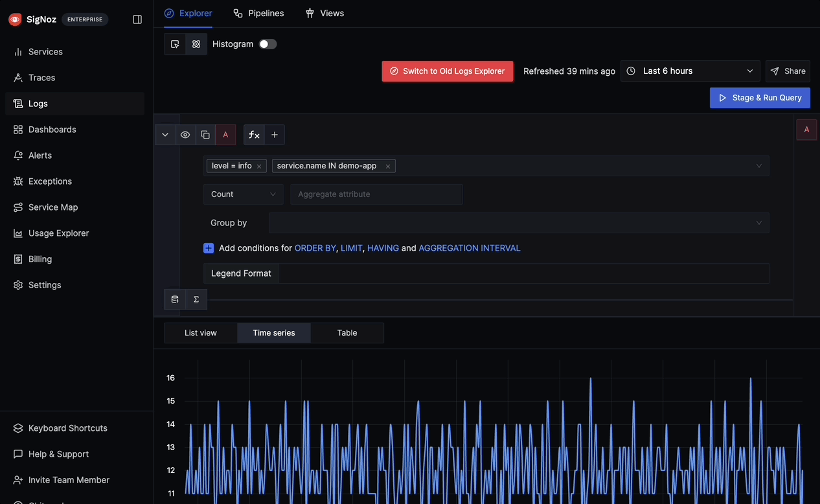Viewport: 820px width, 504px height.
Task: Add a new query with the plus icon
Action: click(x=275, y=135)
